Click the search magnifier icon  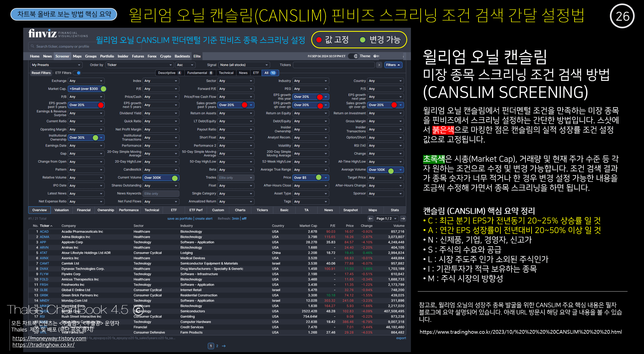coord(33,46)
